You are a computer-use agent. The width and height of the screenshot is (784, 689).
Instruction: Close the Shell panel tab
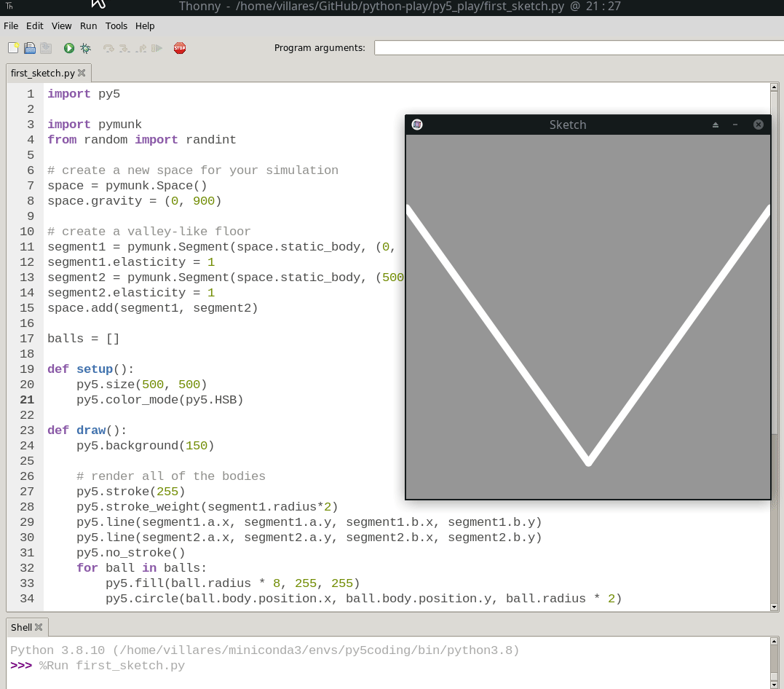[x=39, y=627]
